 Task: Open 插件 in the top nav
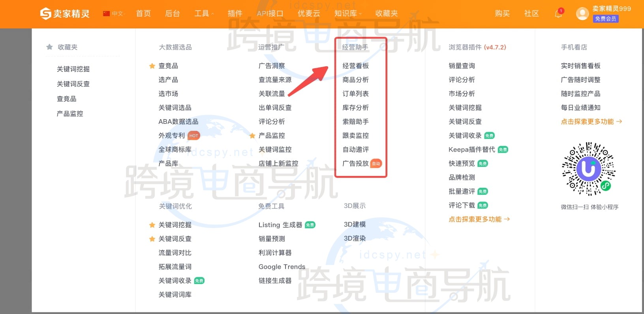point(235,13)
